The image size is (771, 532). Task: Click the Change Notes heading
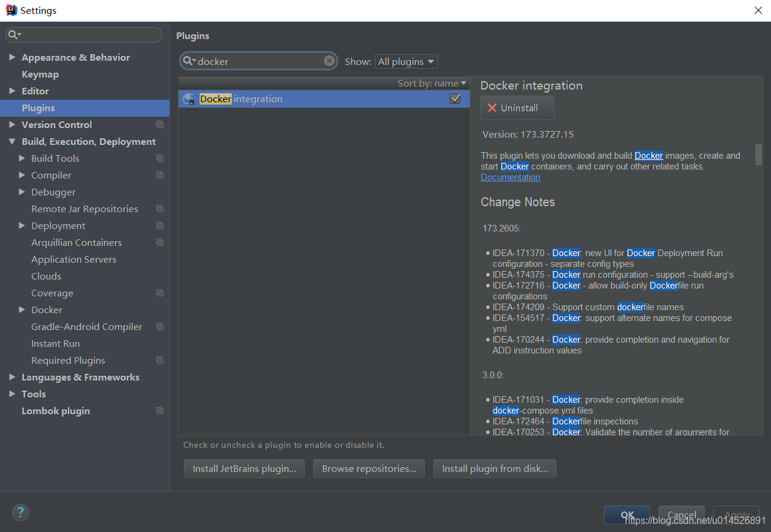coord(517,202)
